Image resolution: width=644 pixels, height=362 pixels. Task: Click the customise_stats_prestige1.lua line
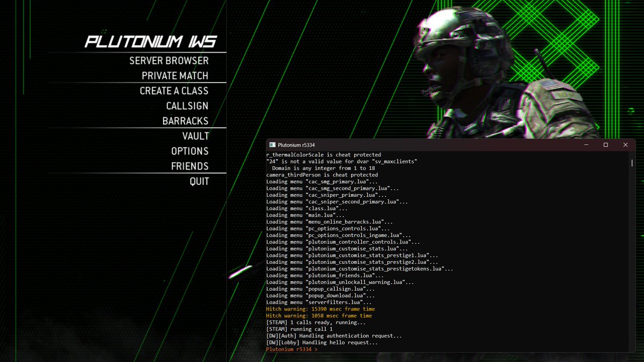[352, 255]
